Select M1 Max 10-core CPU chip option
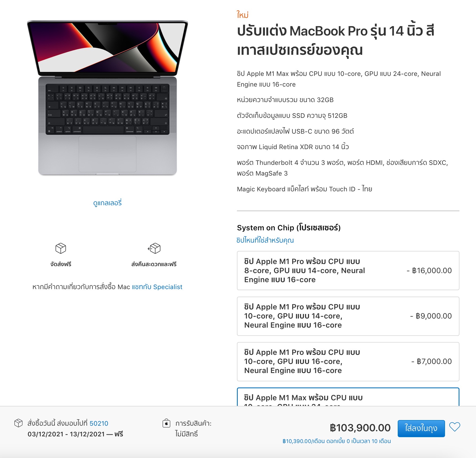 [x=348, y=397]
